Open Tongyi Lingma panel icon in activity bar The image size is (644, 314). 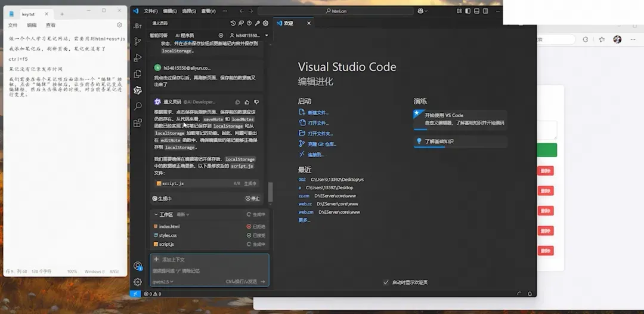(138, 90)
